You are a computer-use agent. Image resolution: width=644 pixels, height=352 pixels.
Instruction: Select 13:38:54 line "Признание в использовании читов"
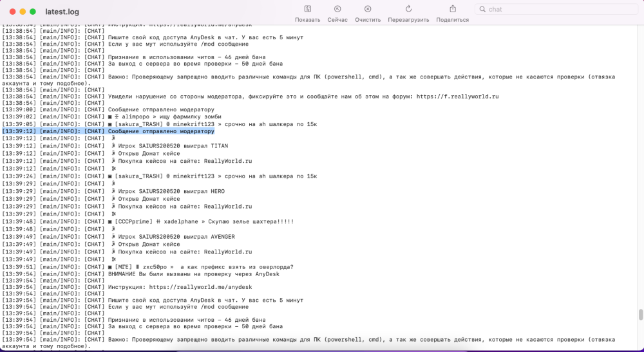134,57
